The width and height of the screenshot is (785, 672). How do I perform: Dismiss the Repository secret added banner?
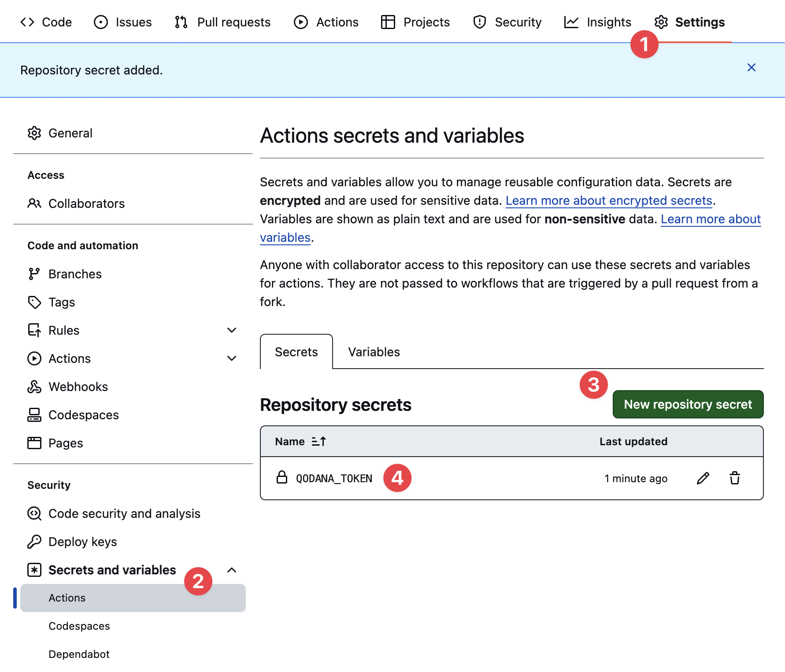pyautogui.click(x=752, y=67)
